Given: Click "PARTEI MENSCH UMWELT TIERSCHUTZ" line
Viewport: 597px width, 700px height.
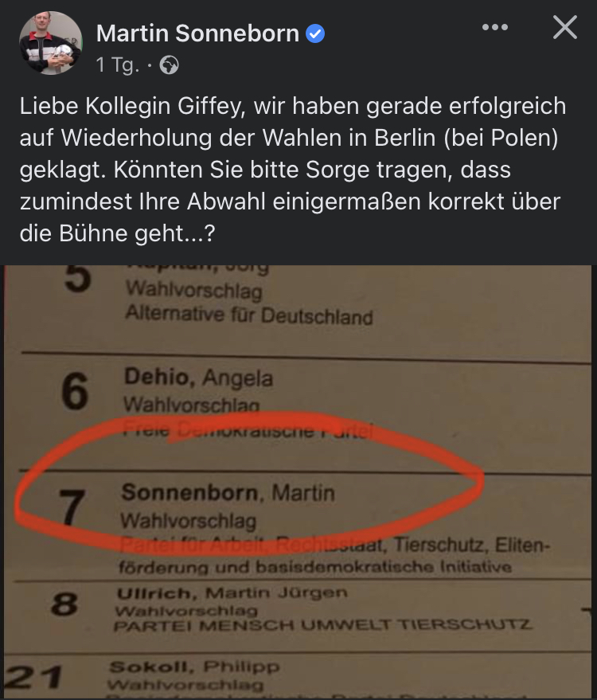Looking at the screenshot, I should point(323,625).
